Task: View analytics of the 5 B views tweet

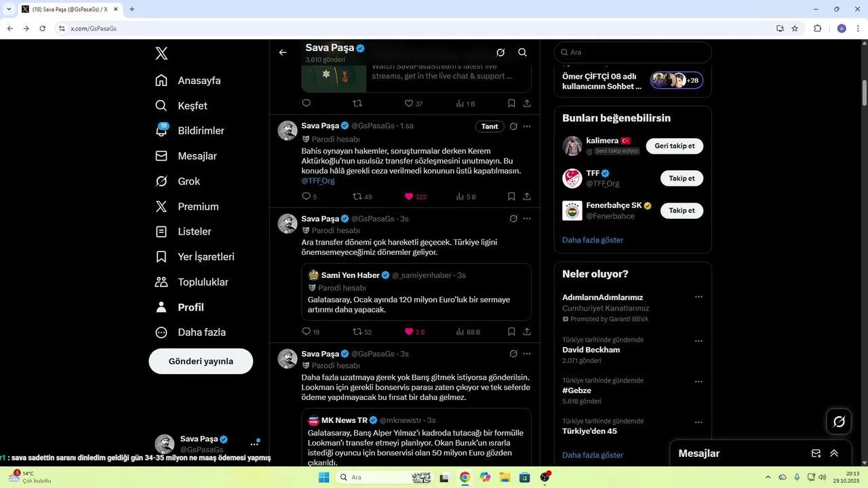Action: click(466, 197)
